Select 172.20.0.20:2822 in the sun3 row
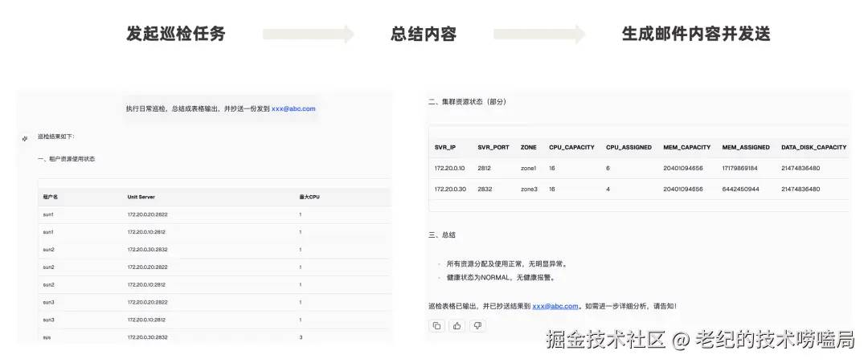The width and height of the screenshot is (868, 363). tap(147, 302)
